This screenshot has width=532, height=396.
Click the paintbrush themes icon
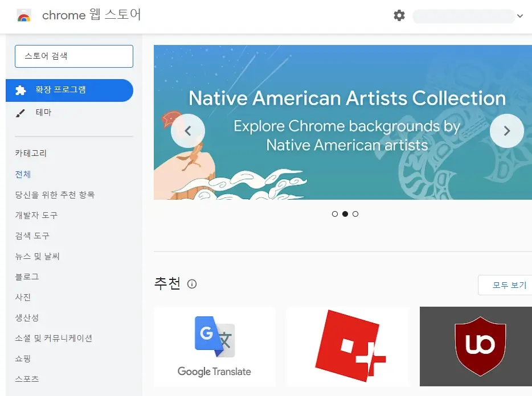click(21, 113)
